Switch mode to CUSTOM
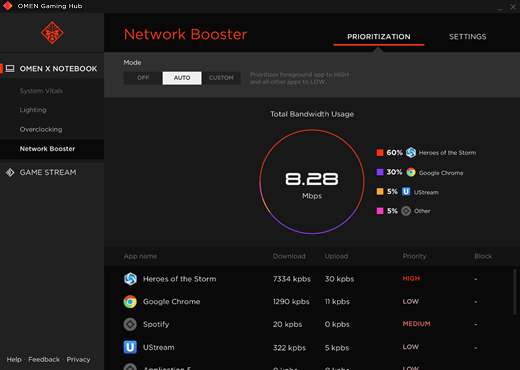Image resolution: width=520 pixels, height=370 pixels. (221, 78)
